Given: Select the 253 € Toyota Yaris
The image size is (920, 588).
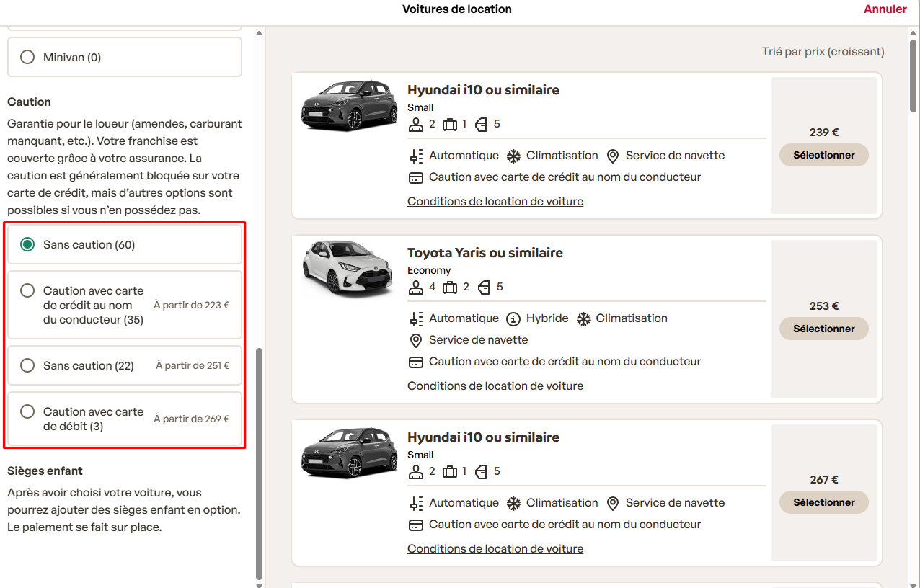Looking at the screenshot, I should (823, 329).
